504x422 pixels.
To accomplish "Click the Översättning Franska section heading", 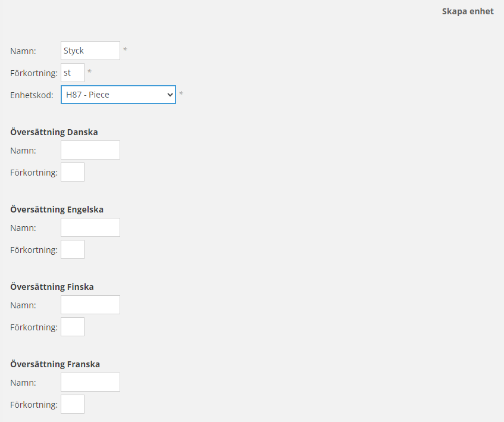I will point(55,364).
